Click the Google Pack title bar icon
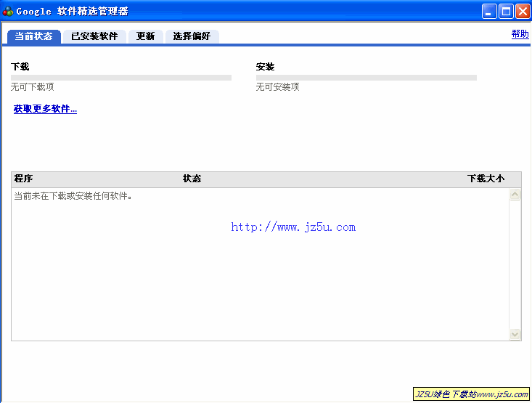Image resolution: width=532 pixels, height=403 pixels. click(x=8, y=11)
